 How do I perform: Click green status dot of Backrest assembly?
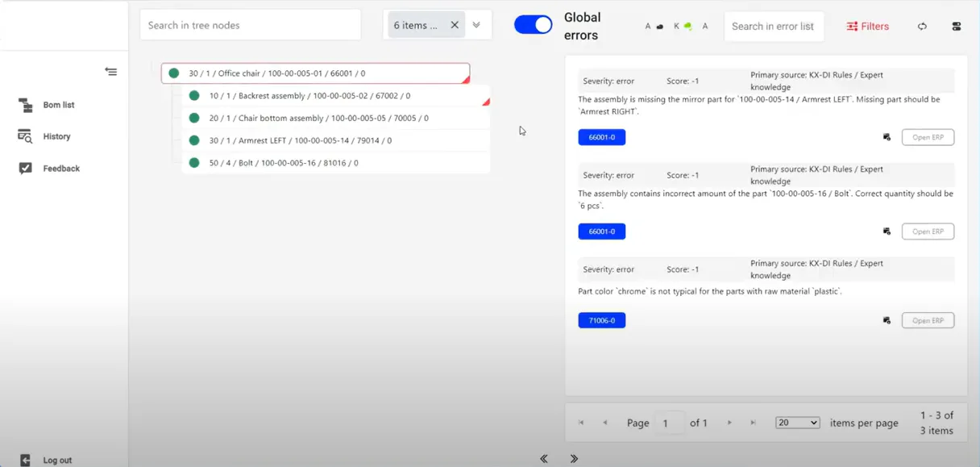193,96
